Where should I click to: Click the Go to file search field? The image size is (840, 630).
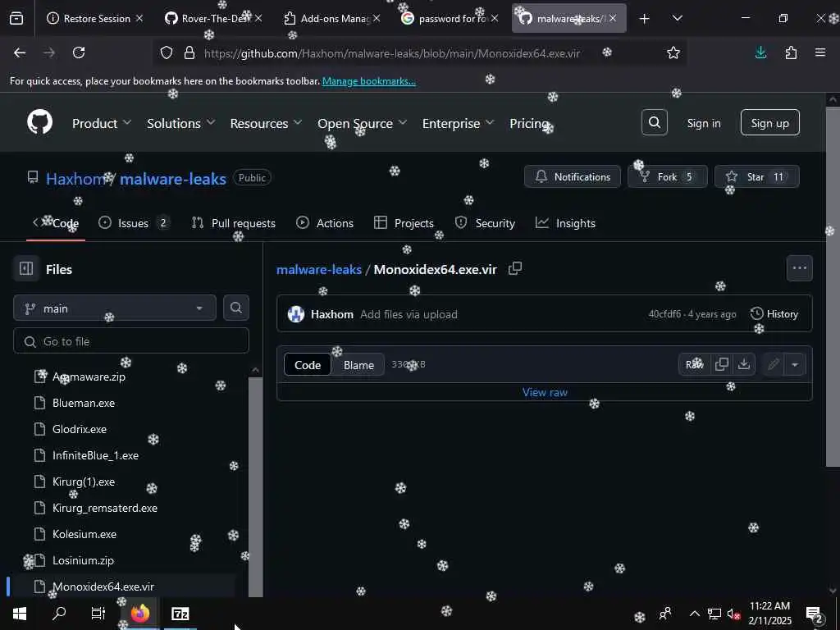tap(131, 341)
